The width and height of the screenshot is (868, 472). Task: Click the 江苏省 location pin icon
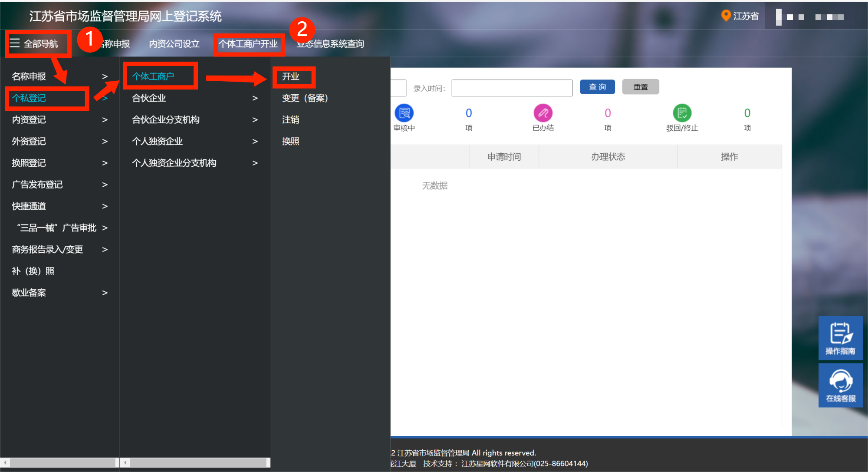coord(725,16)
